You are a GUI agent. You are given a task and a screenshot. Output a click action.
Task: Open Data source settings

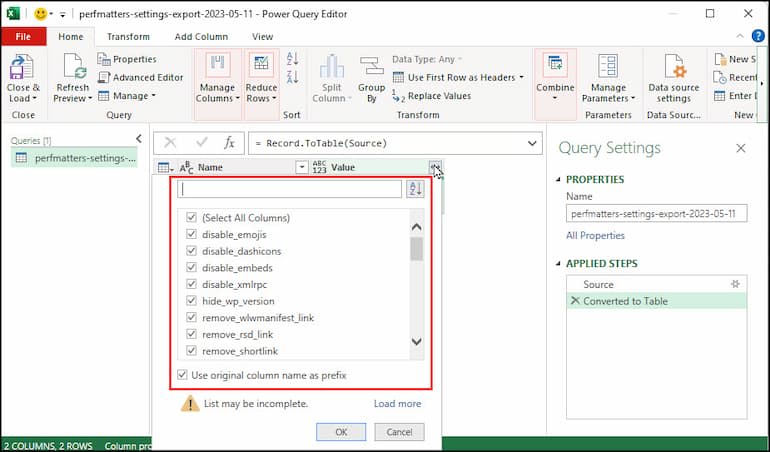click(674, 79)
